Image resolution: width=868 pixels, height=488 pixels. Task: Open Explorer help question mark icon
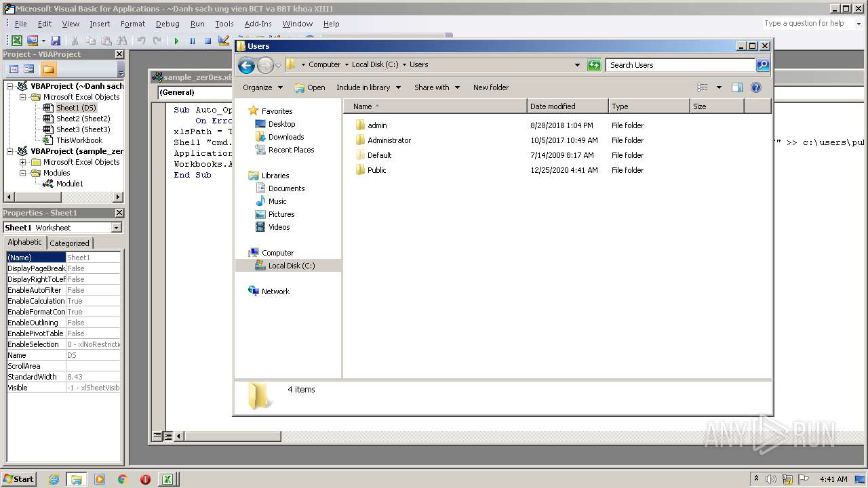tap(756, 87)
